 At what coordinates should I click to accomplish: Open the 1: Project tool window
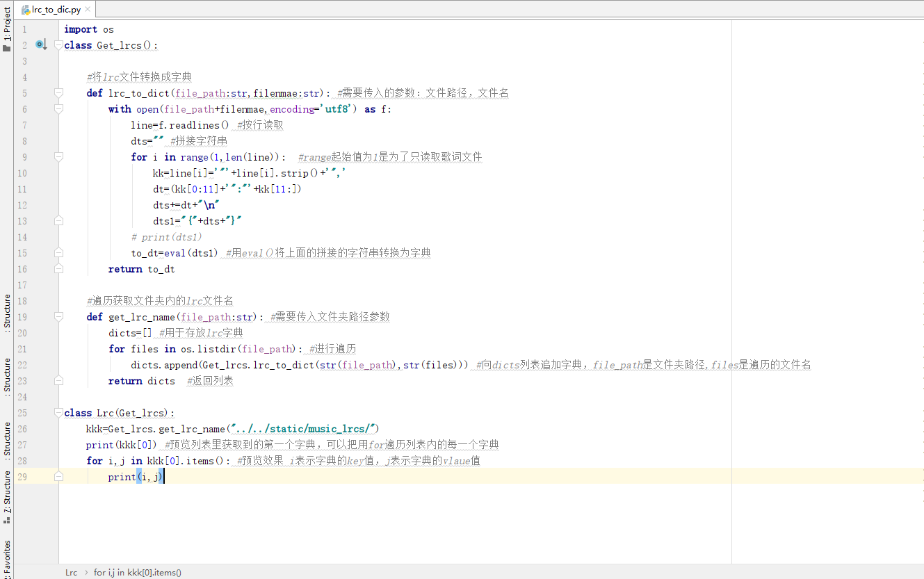(x=6, y=22)
